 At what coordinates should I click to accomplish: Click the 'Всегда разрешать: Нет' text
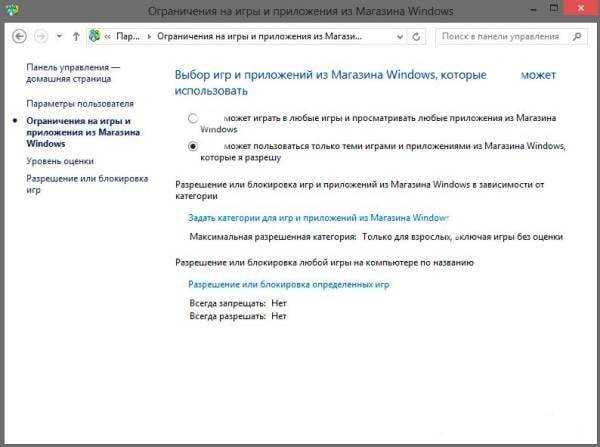(238, 316)
